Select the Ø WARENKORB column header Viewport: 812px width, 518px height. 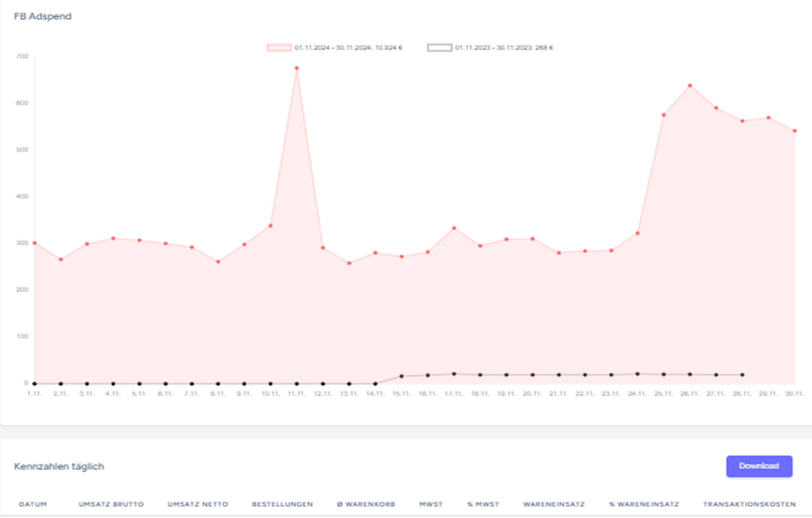click(x=366, y=504)
